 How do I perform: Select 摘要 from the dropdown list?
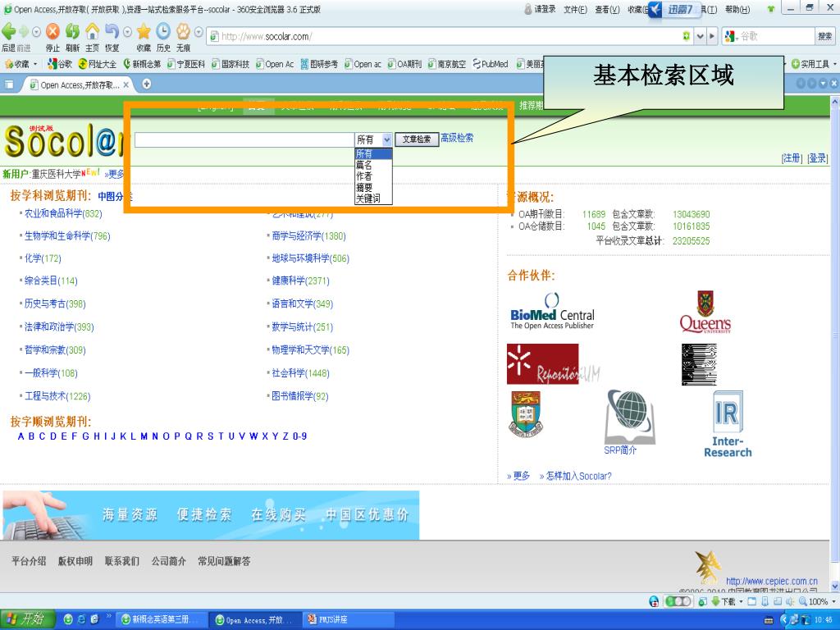pyautogui.click(x=373, y=187)
